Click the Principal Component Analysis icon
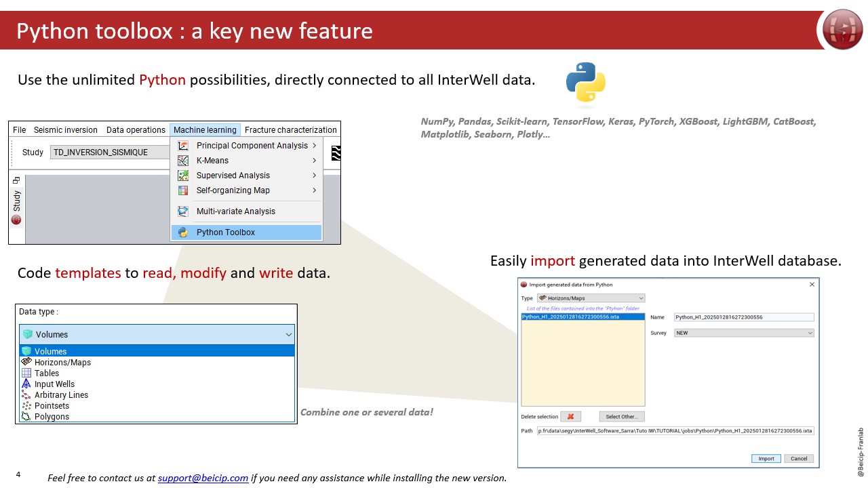 183,146
